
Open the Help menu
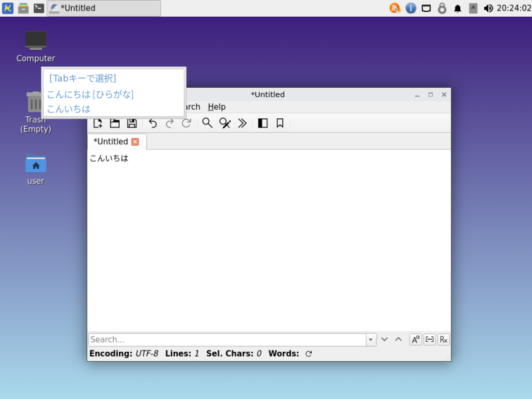click(x=216, y=106)
